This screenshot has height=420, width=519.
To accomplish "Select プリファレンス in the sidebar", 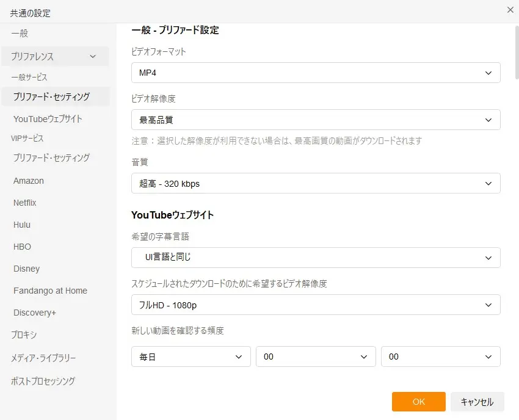I will [55, 56].
